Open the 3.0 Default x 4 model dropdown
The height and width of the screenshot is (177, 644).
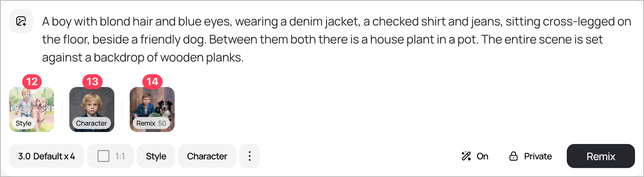click(x=46, y=156)
